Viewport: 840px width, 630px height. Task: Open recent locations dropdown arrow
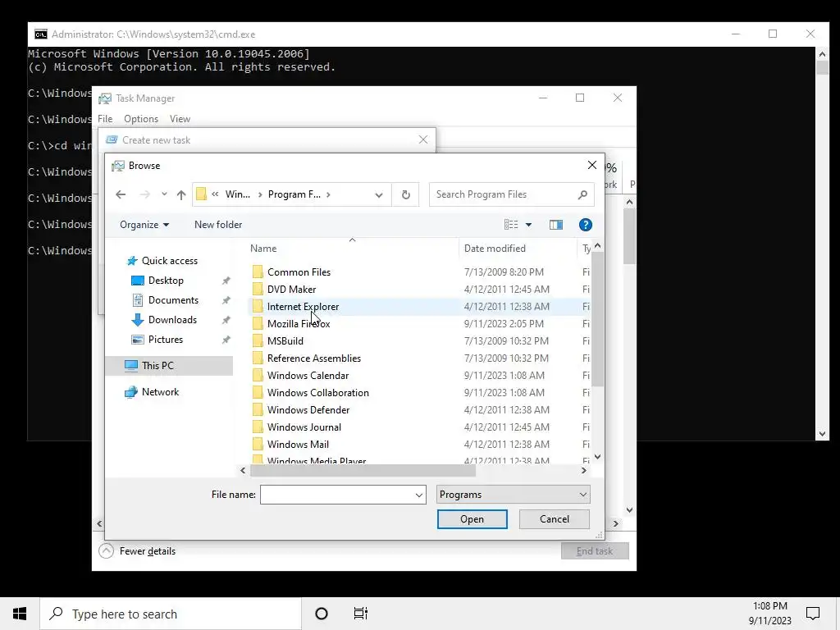click(164, 194)
